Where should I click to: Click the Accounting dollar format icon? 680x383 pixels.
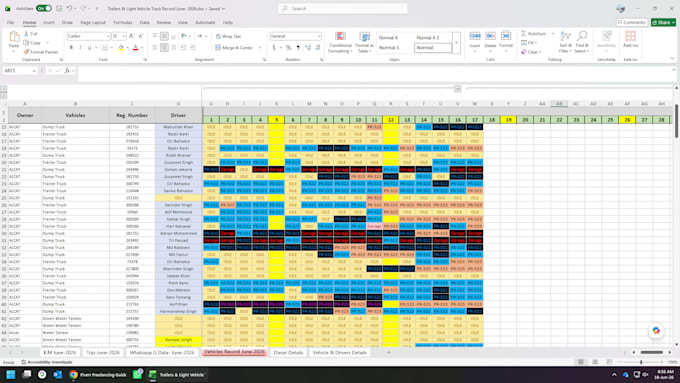point(274,47)
